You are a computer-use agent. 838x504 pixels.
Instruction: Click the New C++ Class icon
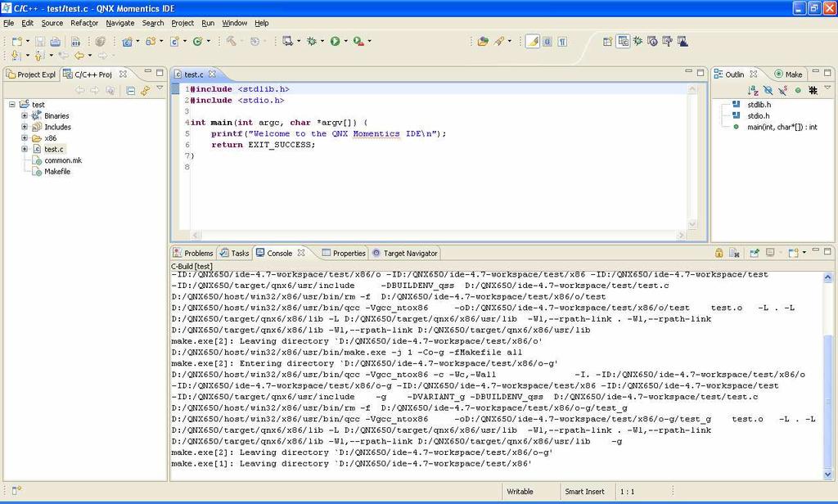click(197, 42)
